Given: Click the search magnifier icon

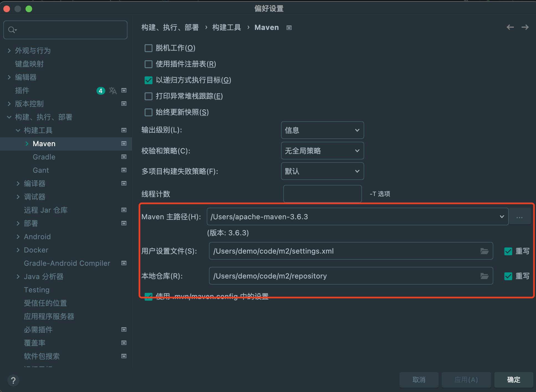Looking at the screenshot, I should point(12,30).
